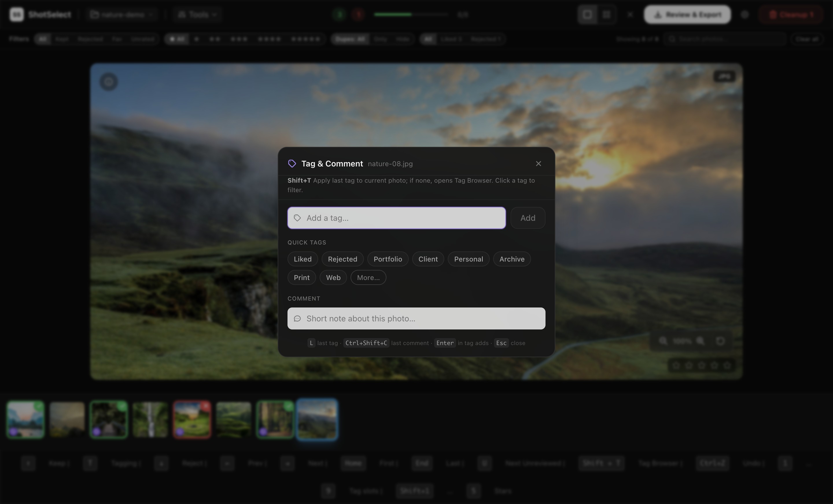Expand the More... quick tags list
The image size is (833, 504).
[x=368, y=277]
